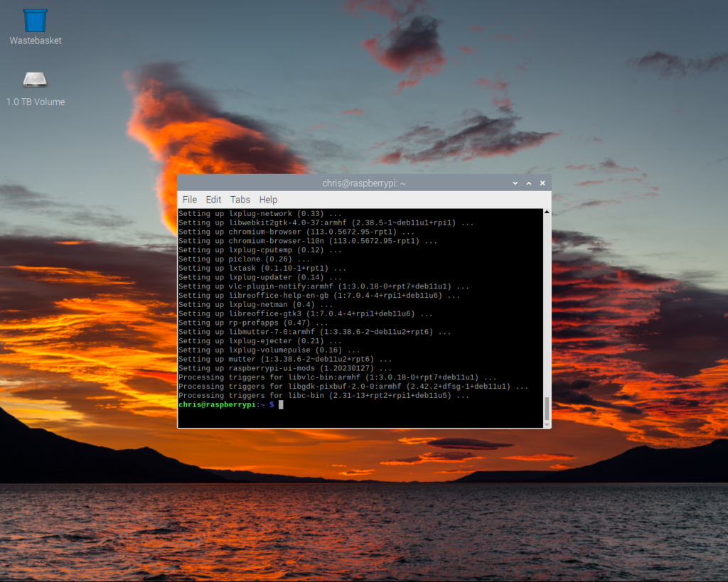Screen dimensions: 728x582
Task: Click the 'Setting up lxplug-network (0.33)' line
Action: point(260,214)
